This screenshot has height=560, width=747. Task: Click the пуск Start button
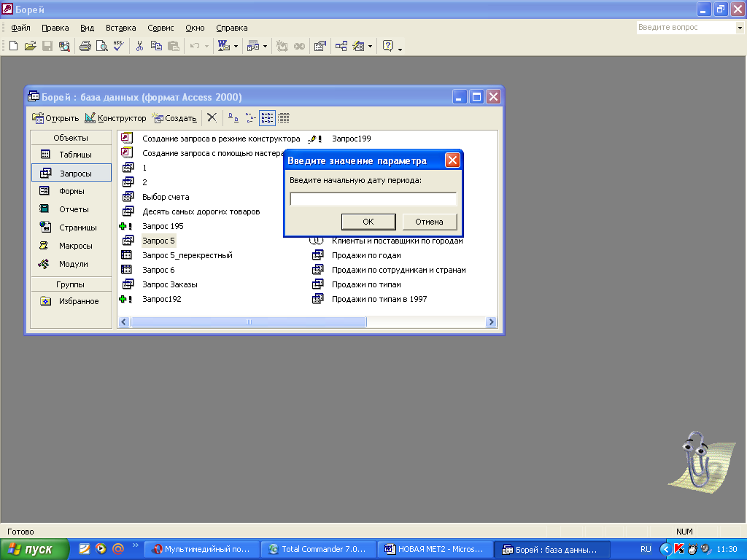(34, 549)
